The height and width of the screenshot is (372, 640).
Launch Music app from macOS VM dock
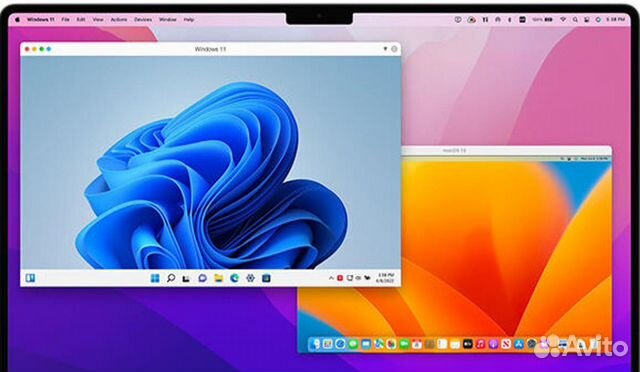coord(480,344)
